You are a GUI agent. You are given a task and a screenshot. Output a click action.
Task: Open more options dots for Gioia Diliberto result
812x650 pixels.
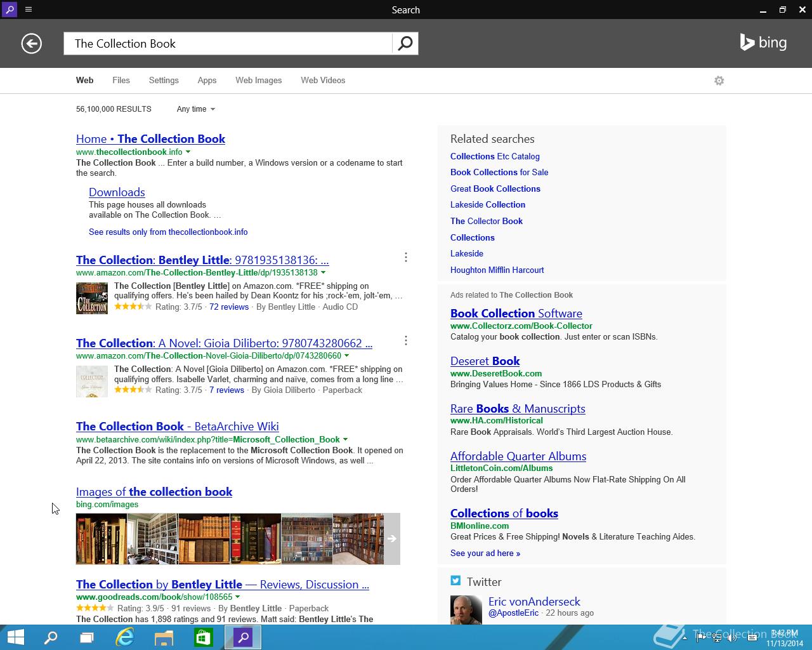click(x=406, y=340)
